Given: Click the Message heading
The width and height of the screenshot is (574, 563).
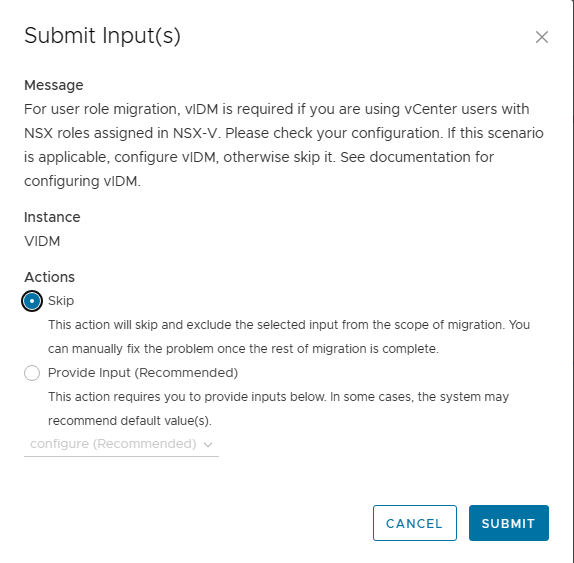Looking at the screenshot, I should pos(54,85).
